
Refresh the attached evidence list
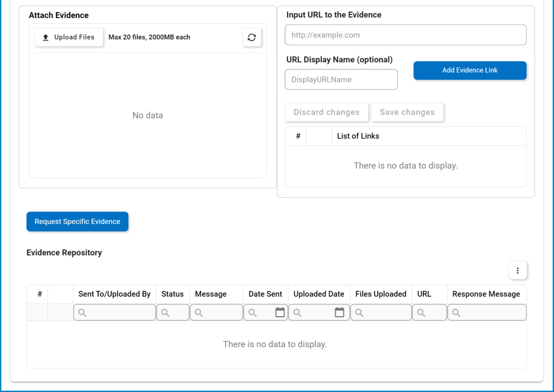click(x=252, y=37)
